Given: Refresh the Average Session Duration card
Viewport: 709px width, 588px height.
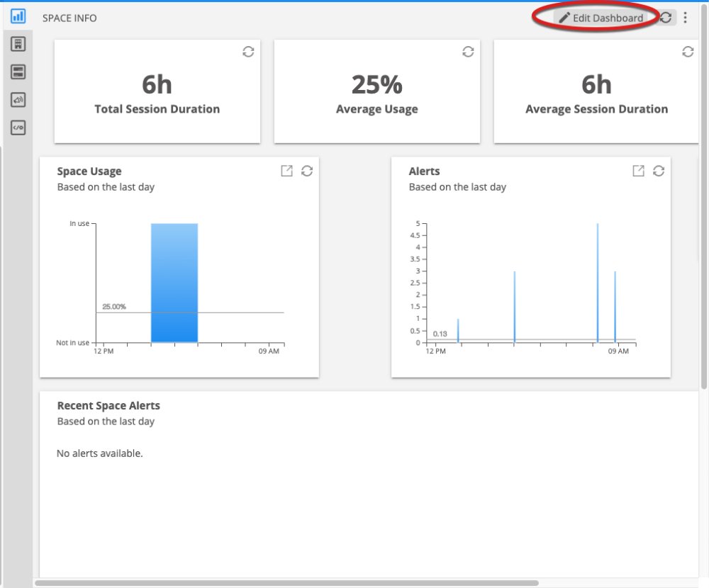Looking at the screenshot, I should click(x=688, y=51).
